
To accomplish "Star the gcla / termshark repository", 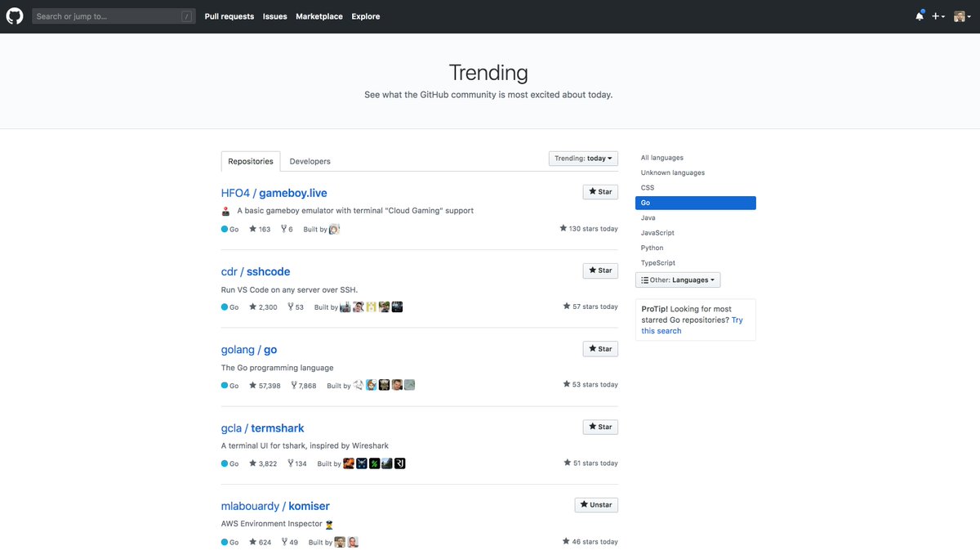I will pyautogui.click(x=600, y=427).
